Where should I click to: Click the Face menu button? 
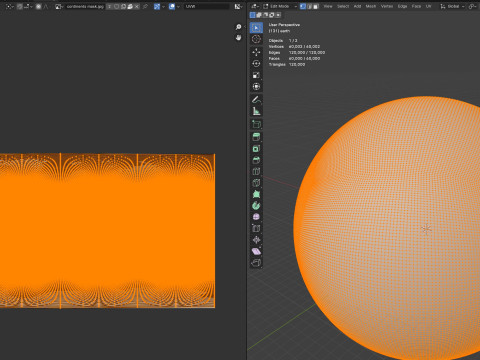[x=416, y=6]
